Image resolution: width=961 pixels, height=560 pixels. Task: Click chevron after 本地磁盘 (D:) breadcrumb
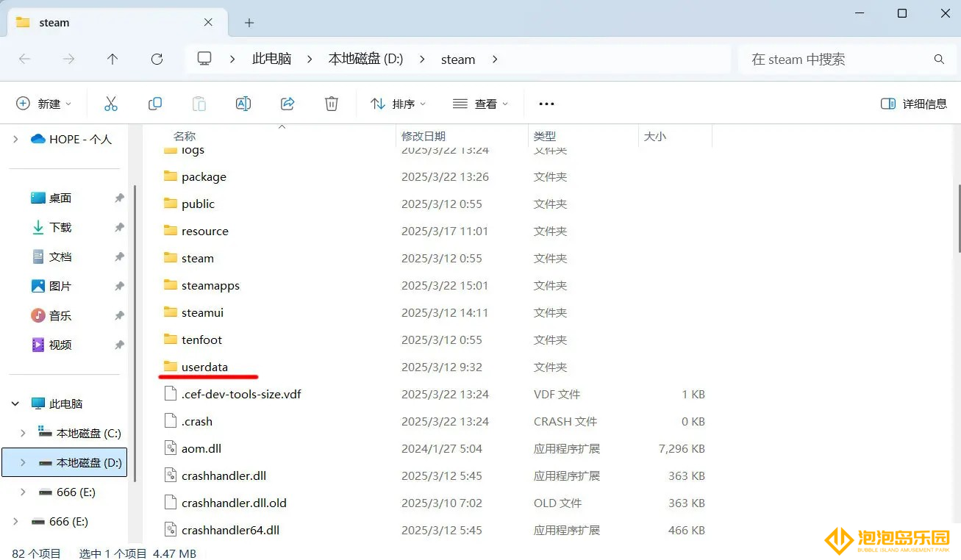(422, 60)
